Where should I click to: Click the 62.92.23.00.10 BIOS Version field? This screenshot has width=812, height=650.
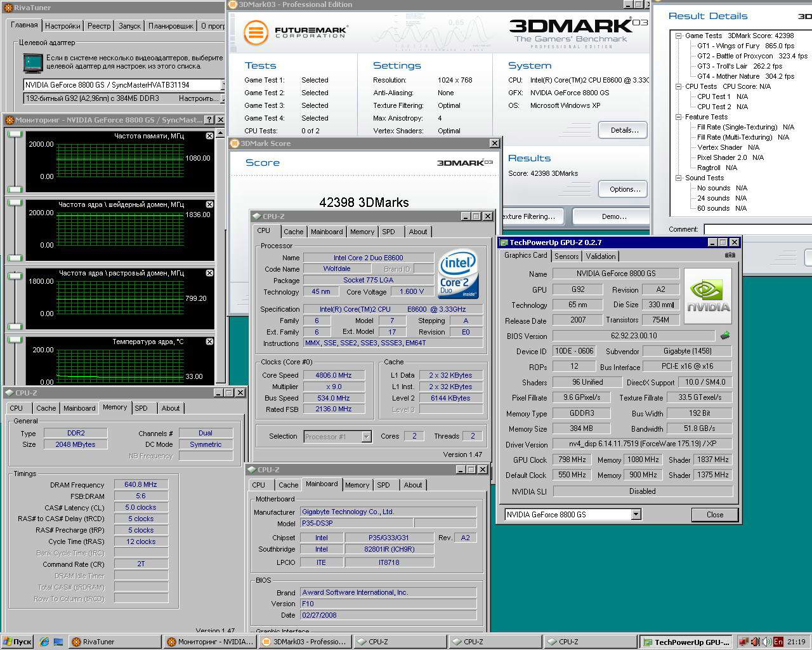click(x=634, y=336)
